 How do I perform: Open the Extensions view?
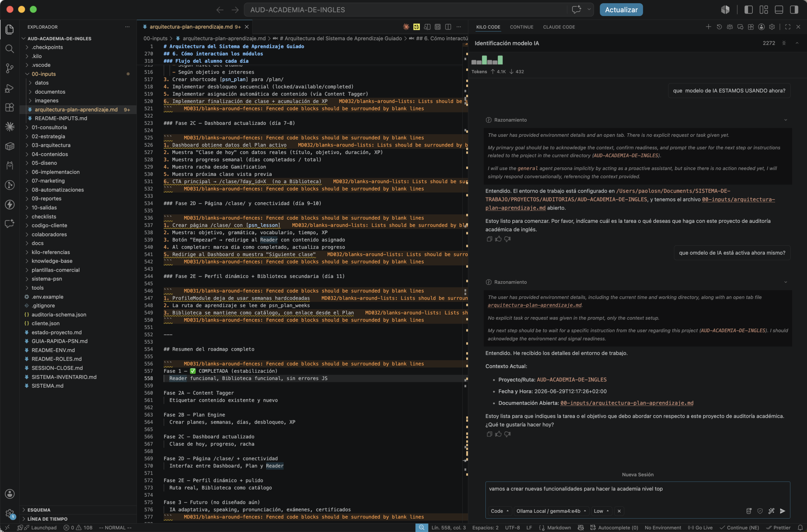click(9, 107)
